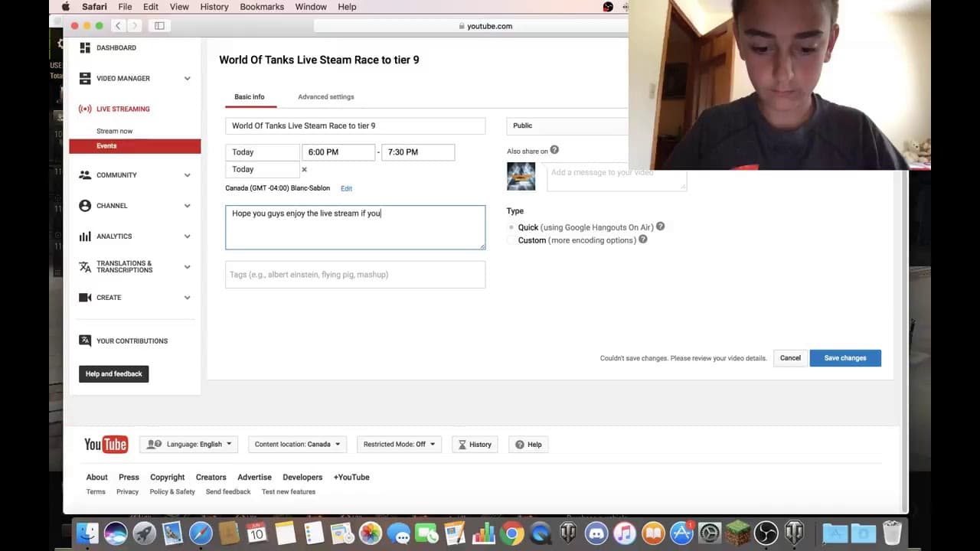Open help tooltip next to Custom option
The image size is (980, 551).
643,240
